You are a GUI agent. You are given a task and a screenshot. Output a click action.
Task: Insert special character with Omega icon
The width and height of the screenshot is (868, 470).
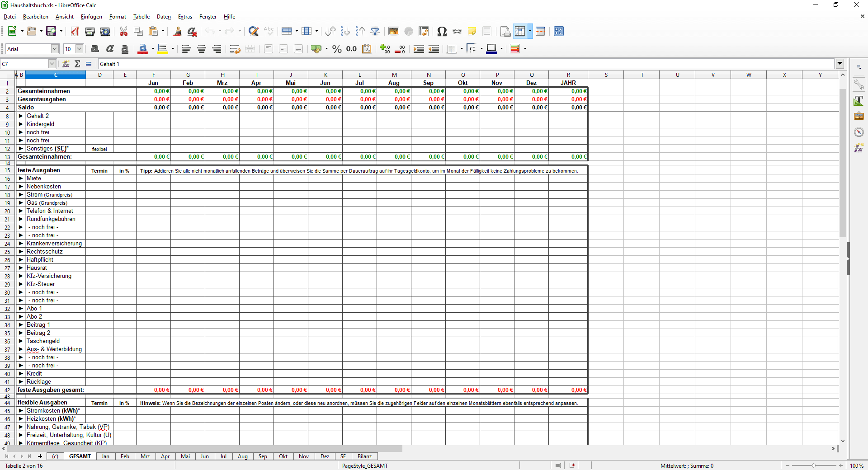point(442,31)
